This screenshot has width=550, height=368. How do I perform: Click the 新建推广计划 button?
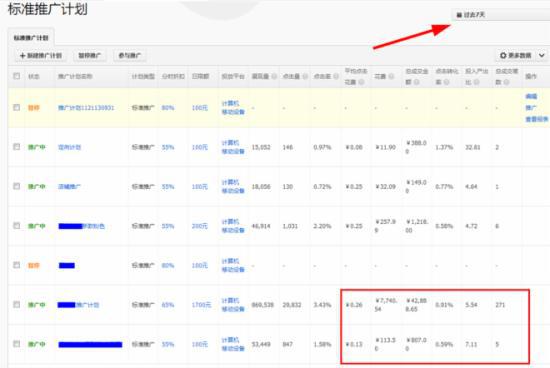(x=41, y=55)
